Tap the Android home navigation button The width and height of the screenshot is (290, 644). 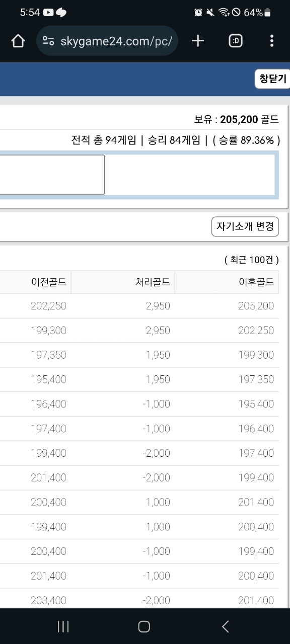point(144,626)
